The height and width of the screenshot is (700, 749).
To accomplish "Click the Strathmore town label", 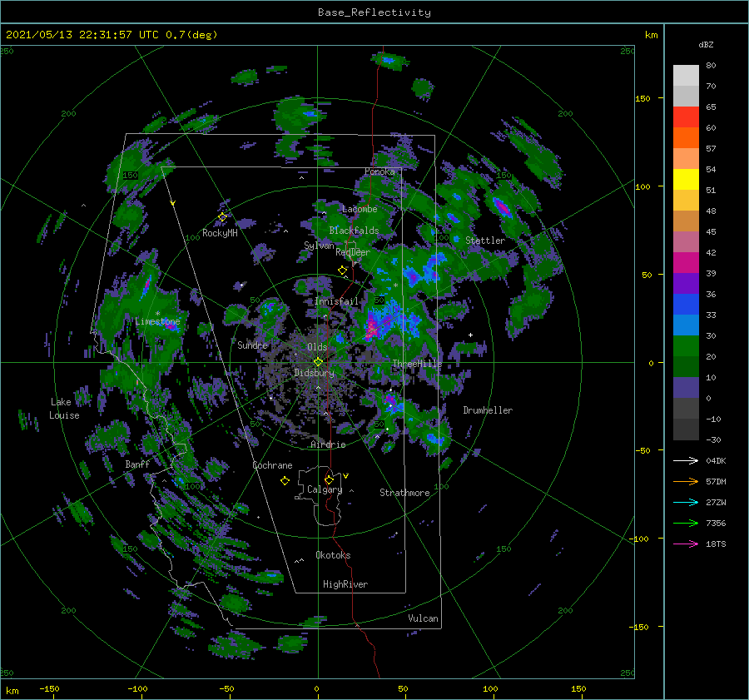I will coord(404,493).
